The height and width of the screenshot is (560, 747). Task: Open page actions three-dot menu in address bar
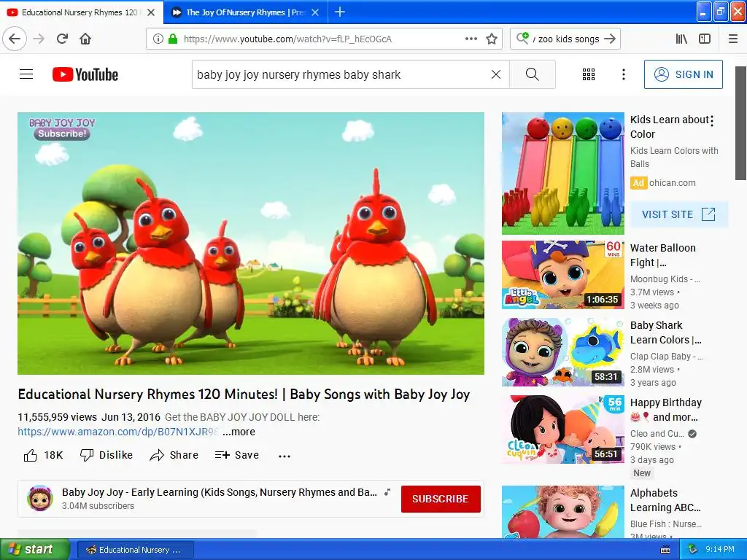tap(471, 39)
